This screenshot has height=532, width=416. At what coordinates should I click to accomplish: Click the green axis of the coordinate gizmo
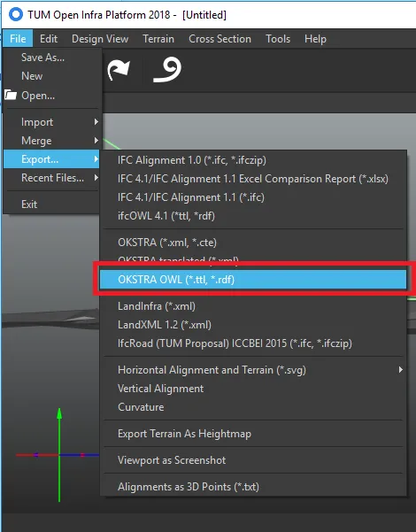59,455
